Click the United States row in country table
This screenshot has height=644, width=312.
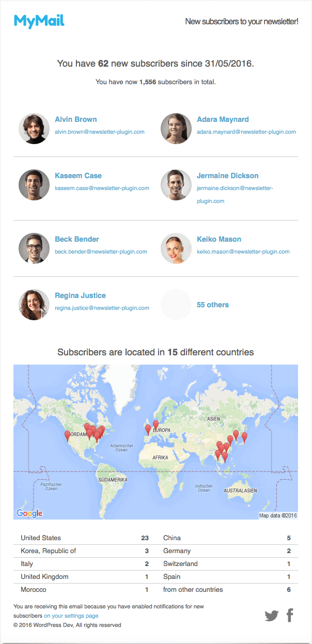tap(85, 538)
